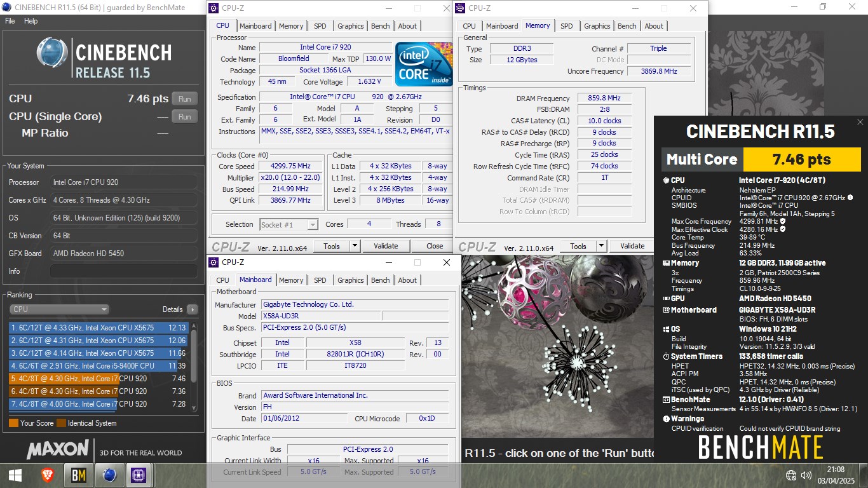Open the Cinebench File menu

pos(10,21)
